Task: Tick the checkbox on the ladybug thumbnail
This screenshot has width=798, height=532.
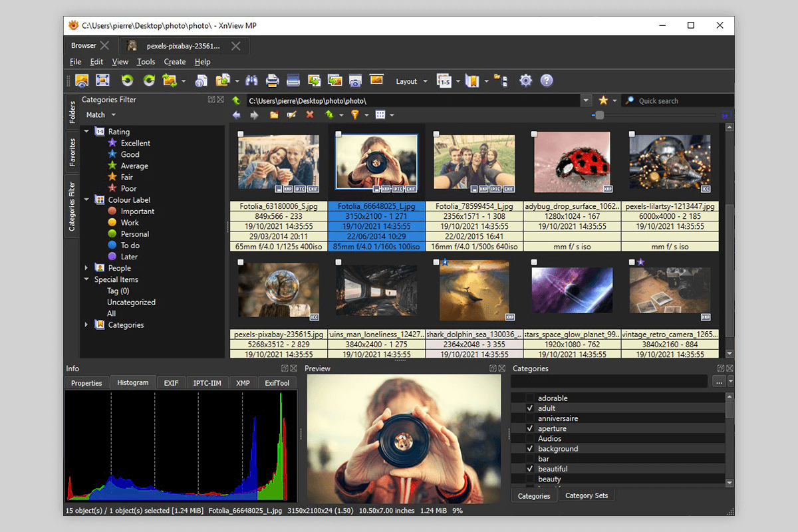Action: click(533, 133)
